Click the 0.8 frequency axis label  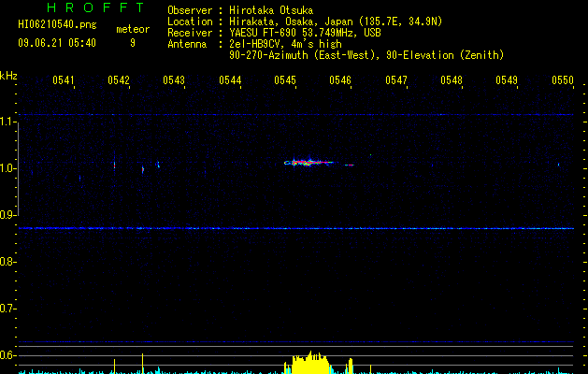click(7, 262)
